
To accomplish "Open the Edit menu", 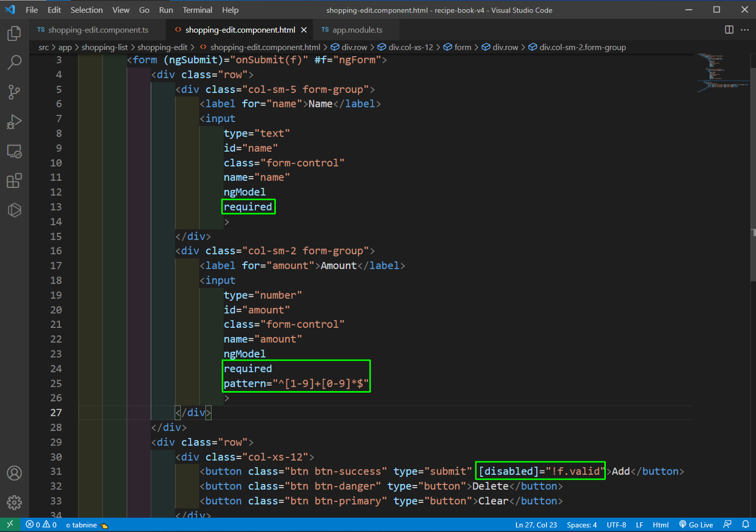I will pos(54,10).
